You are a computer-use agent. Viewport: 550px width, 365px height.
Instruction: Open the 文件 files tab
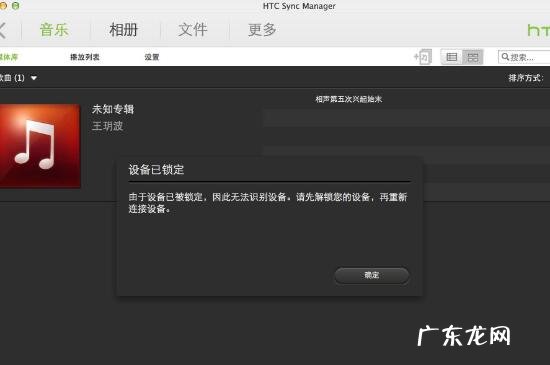[193, 30]
